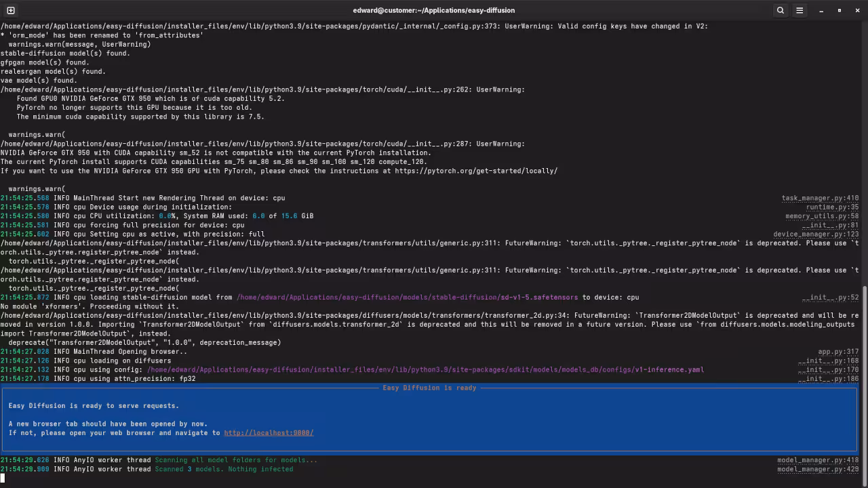868x488 pixels.
Task: Click the v1-inference.yaml config path
Action: coord(425,370)
